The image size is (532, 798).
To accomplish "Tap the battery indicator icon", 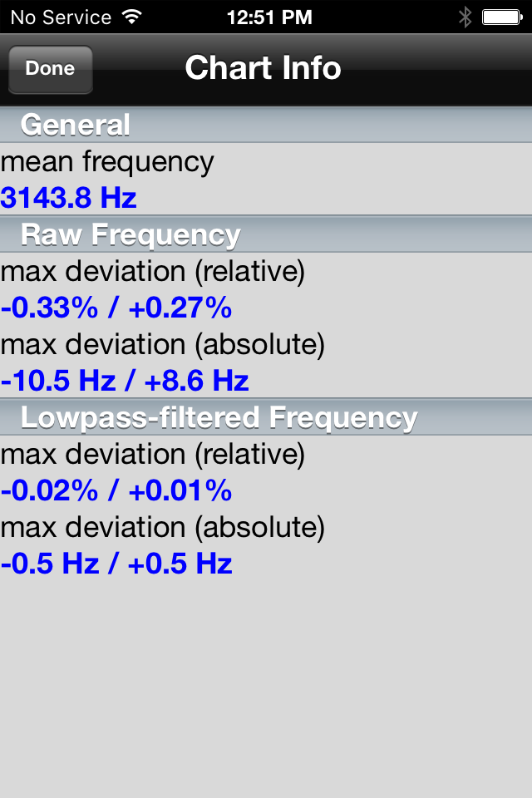I will point(502,17).
